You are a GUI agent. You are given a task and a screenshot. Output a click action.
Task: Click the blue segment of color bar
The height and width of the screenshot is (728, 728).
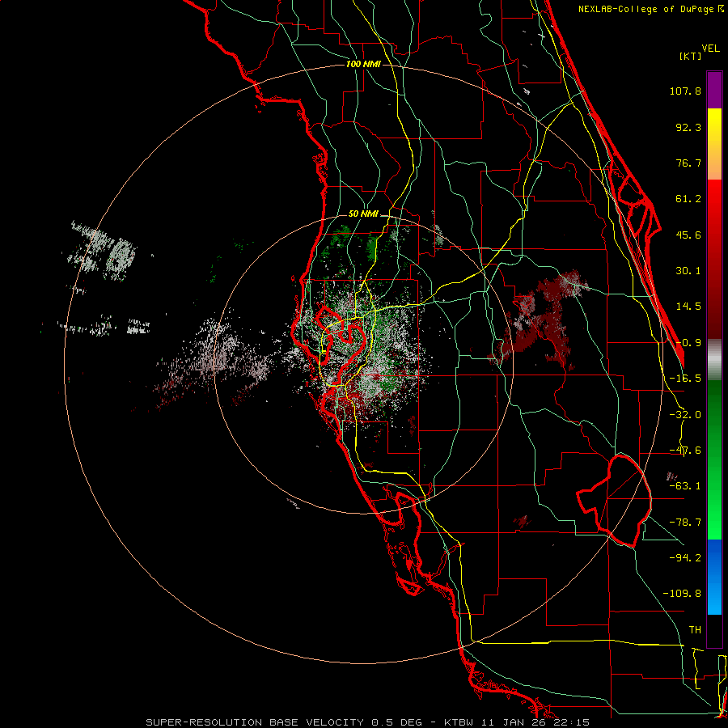pos(714,577)
